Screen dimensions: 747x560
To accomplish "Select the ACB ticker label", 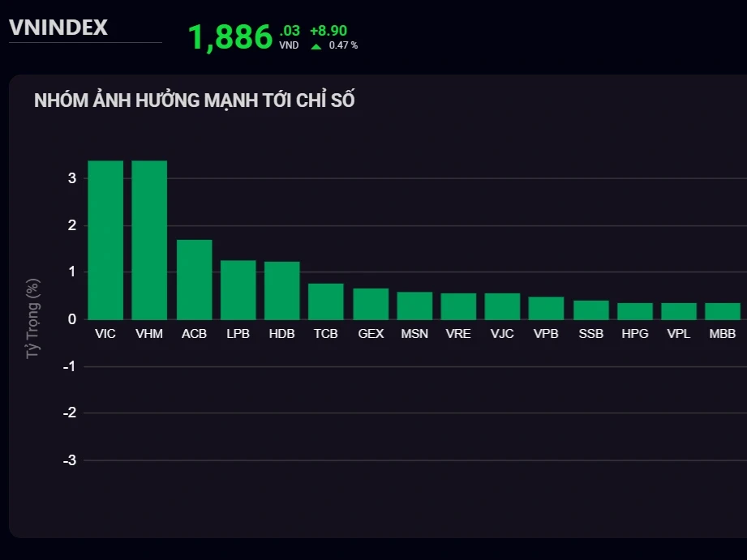I will click(195, 334).
